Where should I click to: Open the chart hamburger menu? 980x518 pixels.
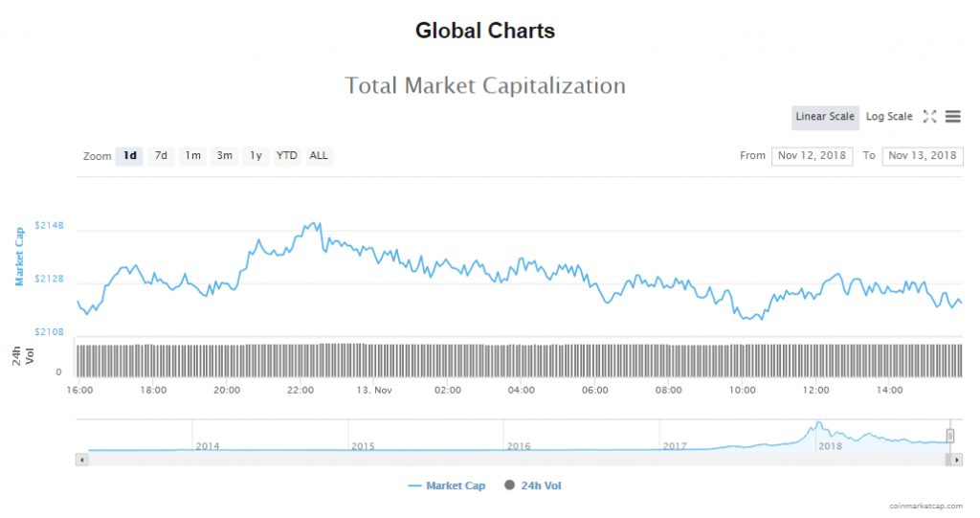pos(952,117)
